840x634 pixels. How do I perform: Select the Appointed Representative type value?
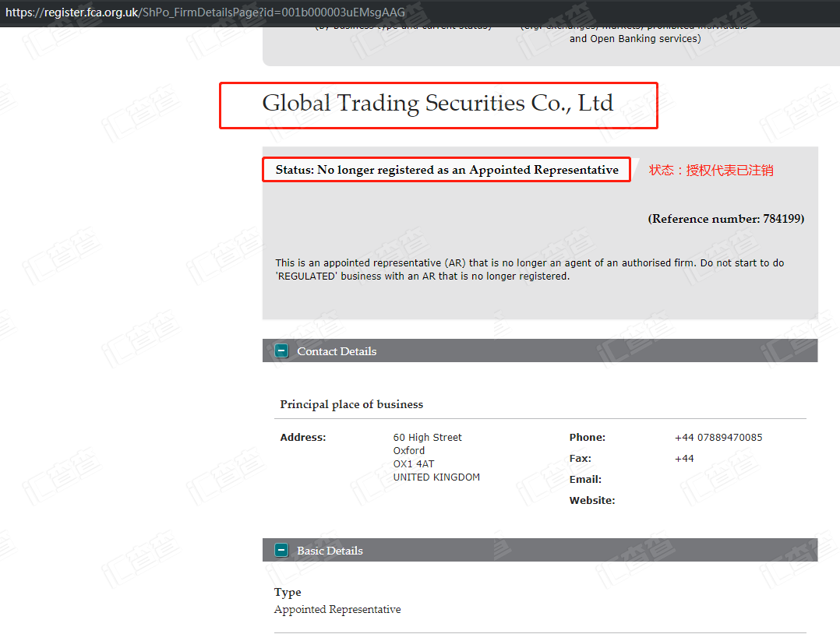[337, 609]
